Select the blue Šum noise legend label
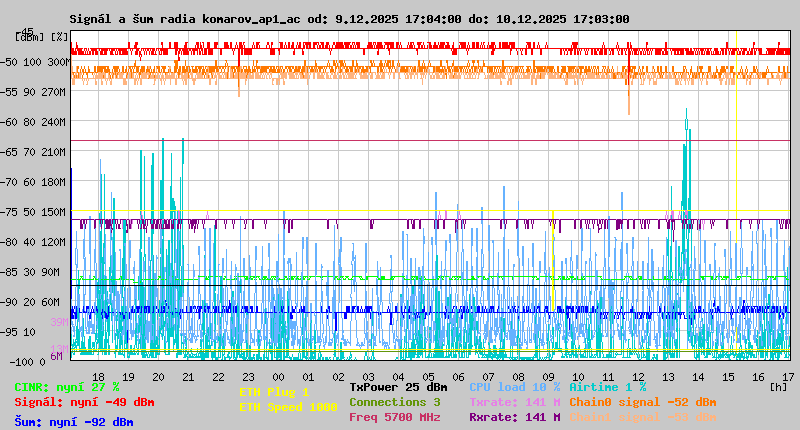The height and width of the screenshot is (430, 800). [74, 422]
